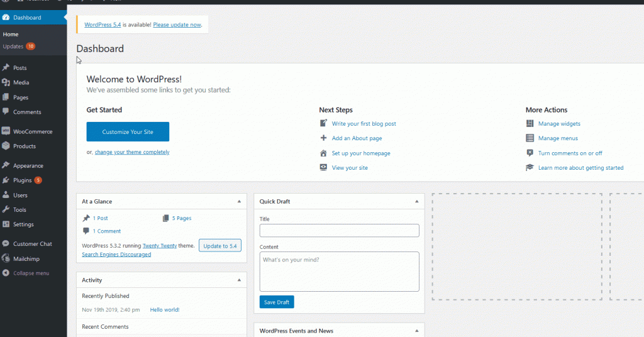644x337 pixels.
Task: Collapse the Quick Draft panel
Action: 416,201
